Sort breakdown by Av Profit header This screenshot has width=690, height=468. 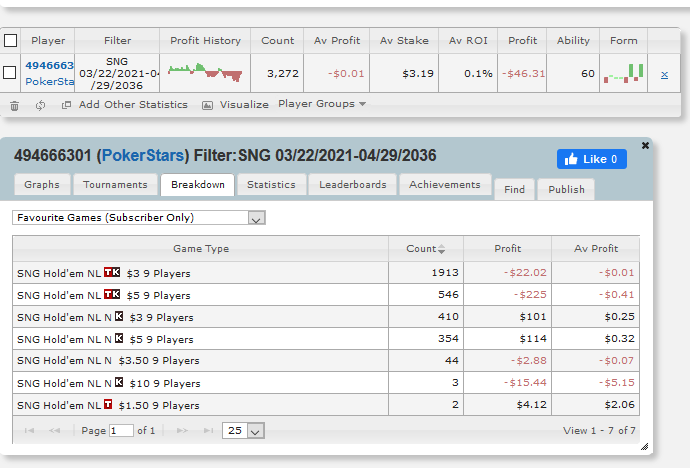(596, 249)
